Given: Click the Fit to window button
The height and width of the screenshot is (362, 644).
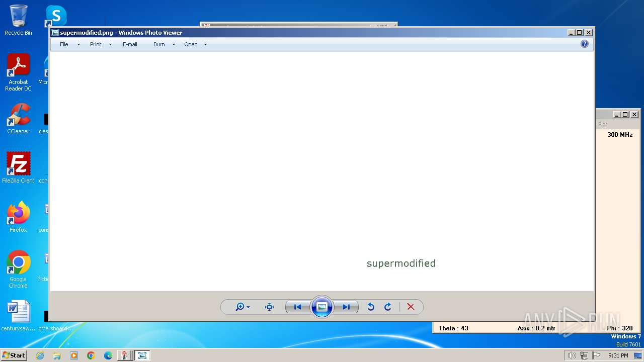Looking at the screenshot, I should pos(269,307).
